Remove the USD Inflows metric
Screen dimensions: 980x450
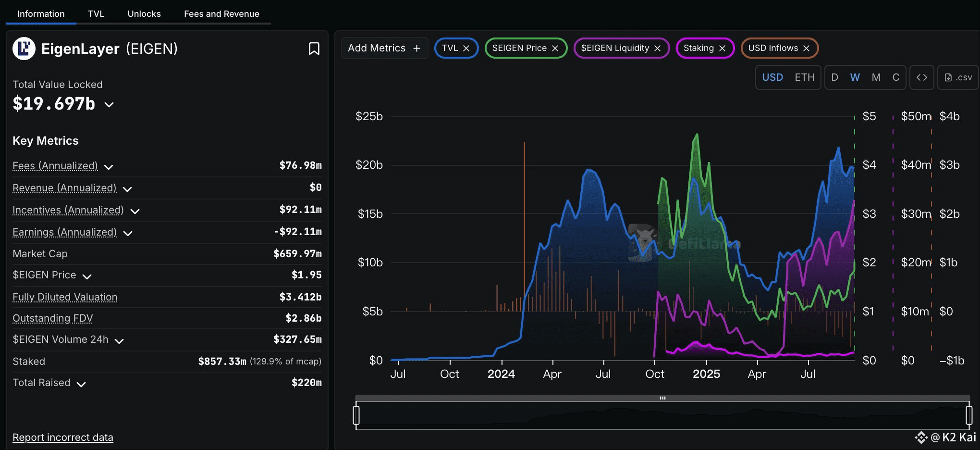(x=806, y=49)
